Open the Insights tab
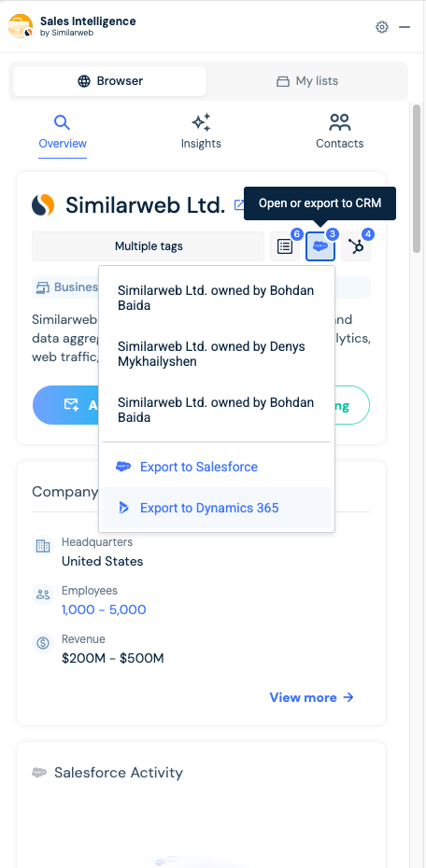The width and height of the screenshot is (426, 868). click(201, 132)
